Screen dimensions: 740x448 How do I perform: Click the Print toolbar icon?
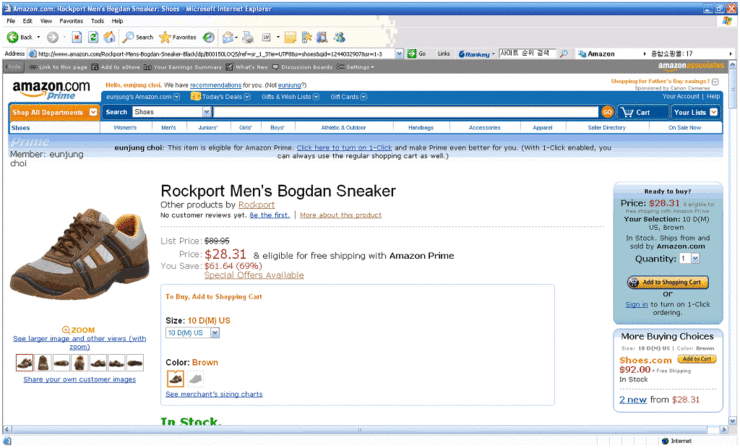(248, 37)
